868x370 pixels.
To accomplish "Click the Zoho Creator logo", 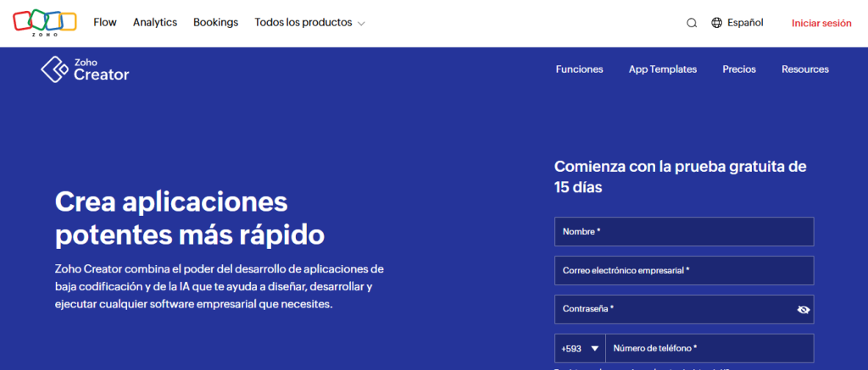I will (x=85, y=69).
